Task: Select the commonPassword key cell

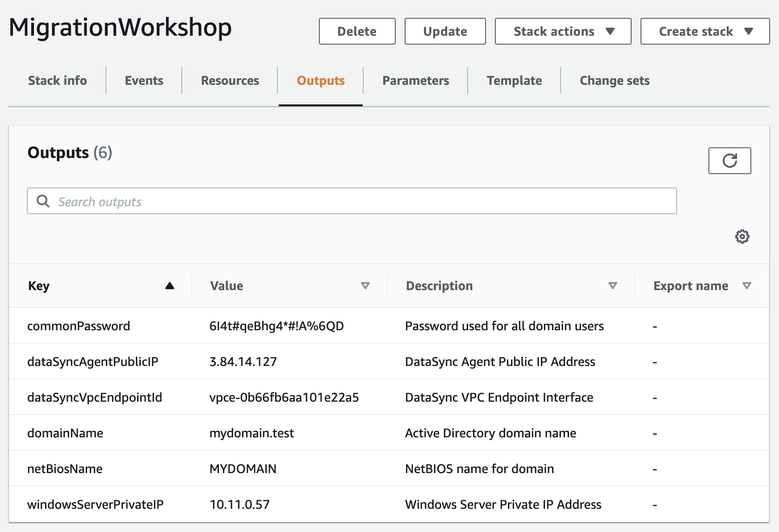Action: coord(79,326)
